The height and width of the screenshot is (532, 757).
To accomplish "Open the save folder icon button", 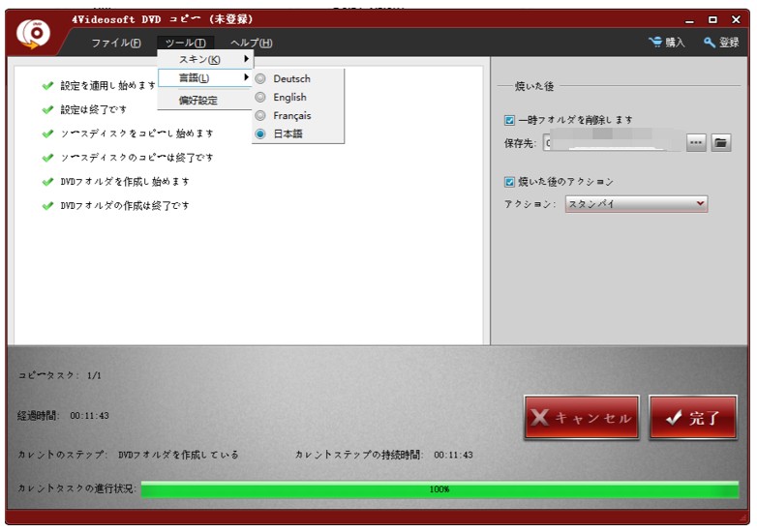I will (x=721, y=143).
